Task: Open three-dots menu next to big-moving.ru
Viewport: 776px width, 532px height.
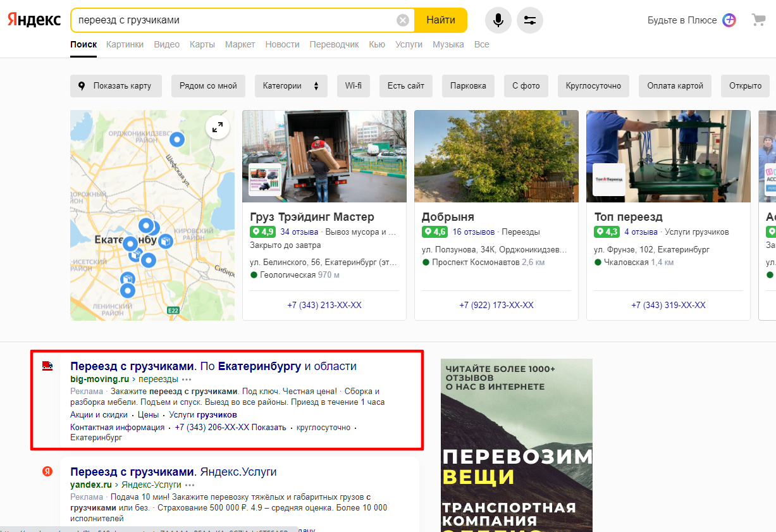Action: click(187, 380)
